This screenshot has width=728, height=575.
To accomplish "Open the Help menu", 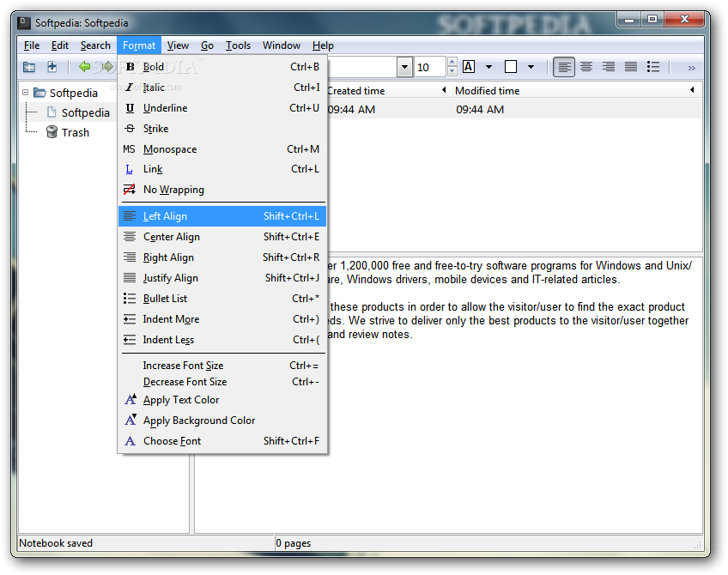I will click(323, 45).
